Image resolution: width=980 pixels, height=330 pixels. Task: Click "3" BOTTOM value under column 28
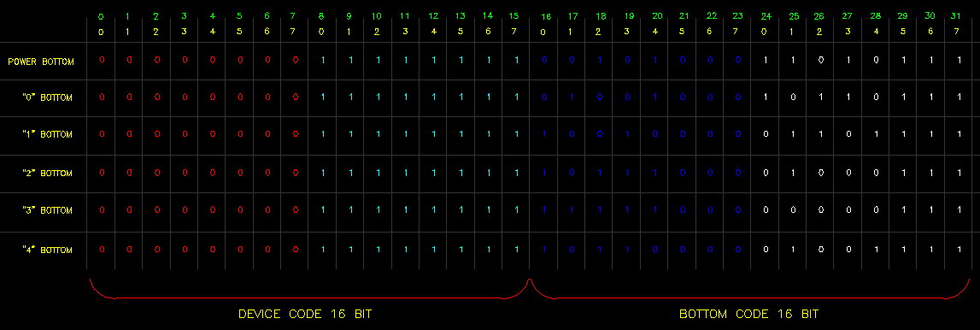(x=876, y=210)
